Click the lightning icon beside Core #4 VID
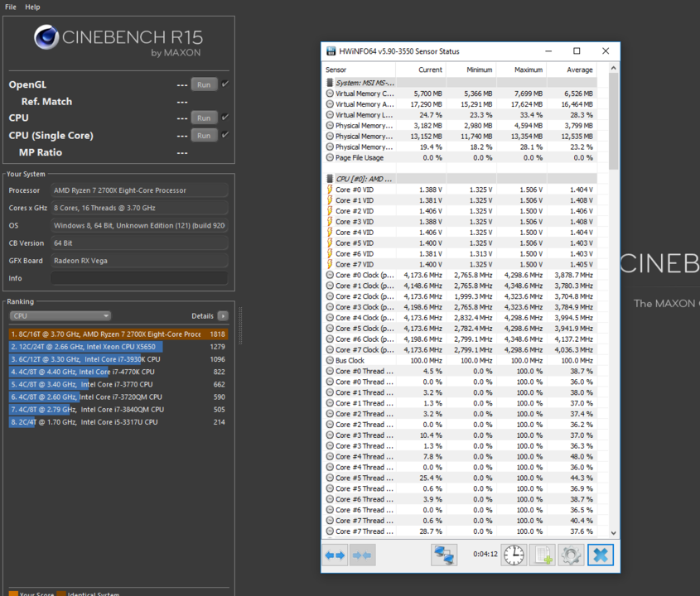The image size is (700, 596). 330,233
